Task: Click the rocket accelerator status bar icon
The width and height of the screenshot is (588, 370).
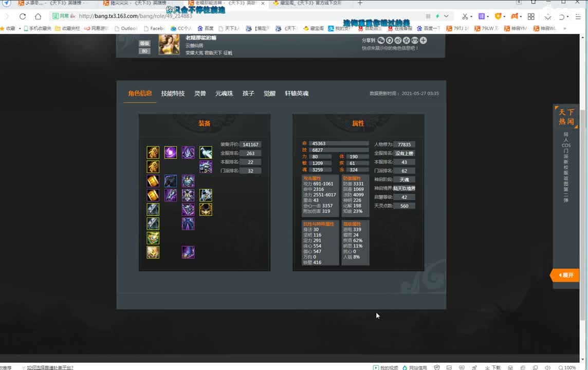Action: 474,367
